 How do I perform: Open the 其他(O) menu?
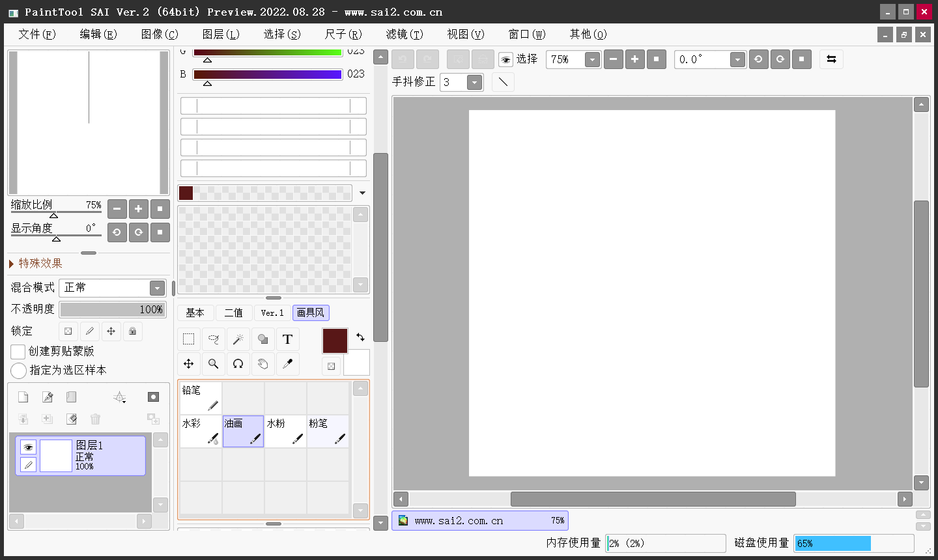[x=588, y=35]
